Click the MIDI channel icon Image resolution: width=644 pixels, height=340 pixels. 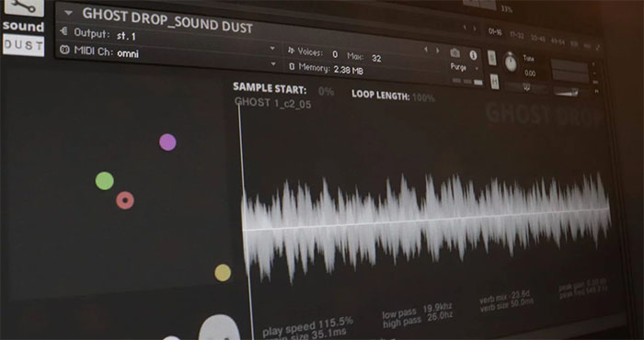(x=64, y=50)
